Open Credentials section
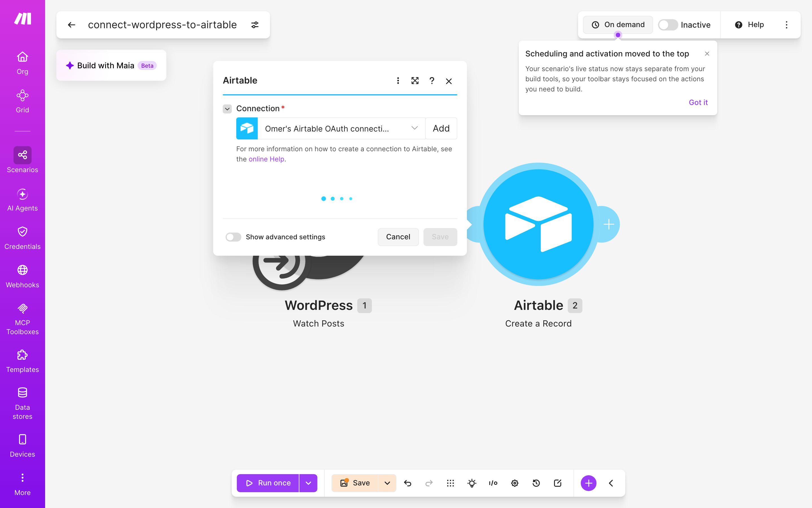Image resolution: width=812 pixels, height=508 pixels. (x=23, y=238)
